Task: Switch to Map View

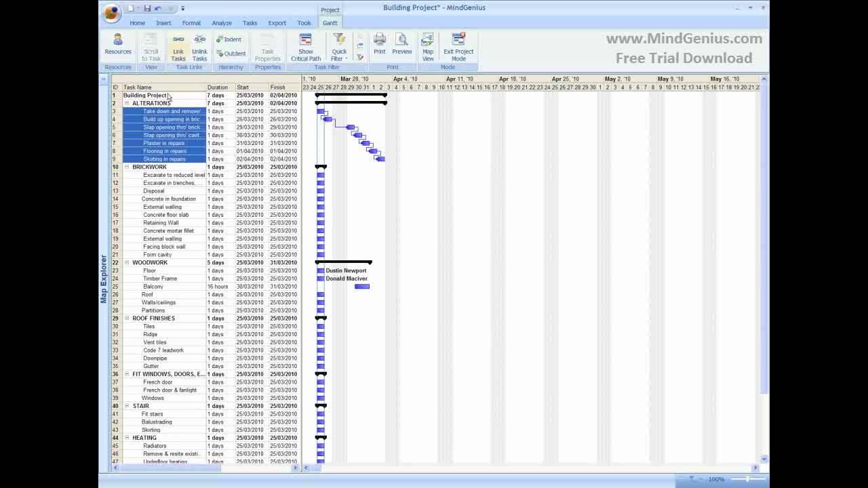Action: click(x=428, y=46)
